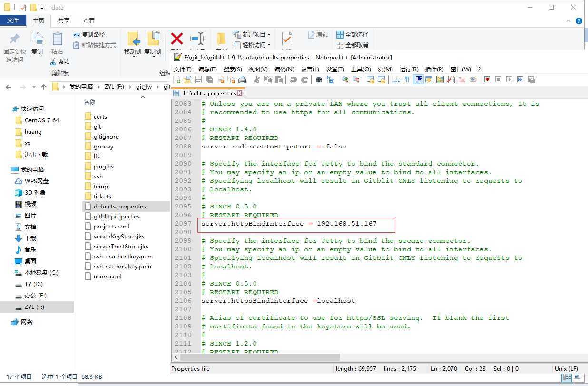Viewport: 588px width, 386px height.
Task: Switch Explorer to large icons view
Action: pyautogui.click(x=578, y=377)
